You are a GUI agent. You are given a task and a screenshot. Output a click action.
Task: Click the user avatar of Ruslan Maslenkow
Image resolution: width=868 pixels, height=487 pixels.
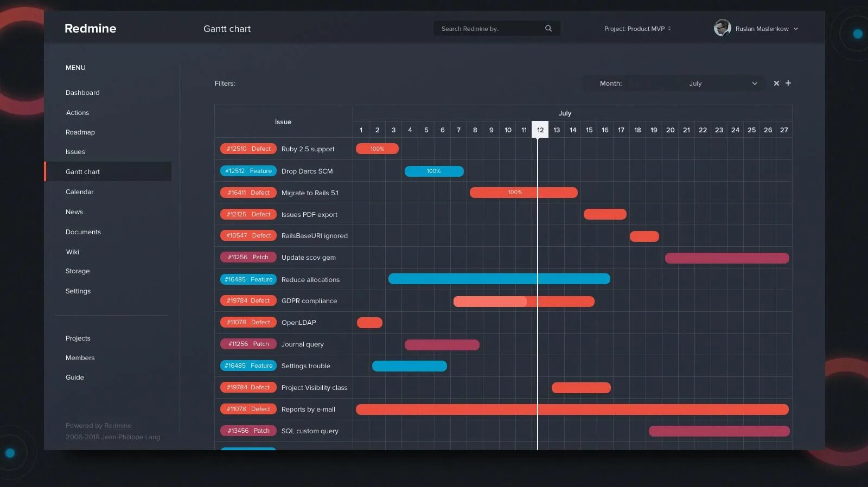722,28
